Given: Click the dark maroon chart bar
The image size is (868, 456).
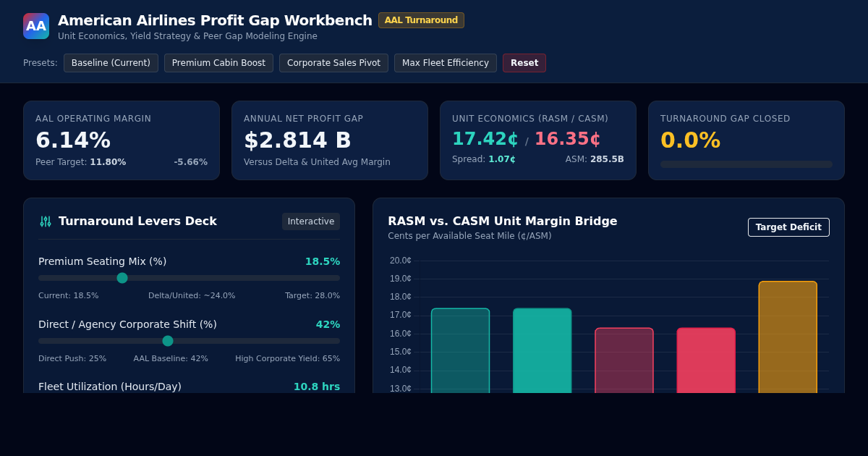Looking at the screenshot, I should coord(624,360).
